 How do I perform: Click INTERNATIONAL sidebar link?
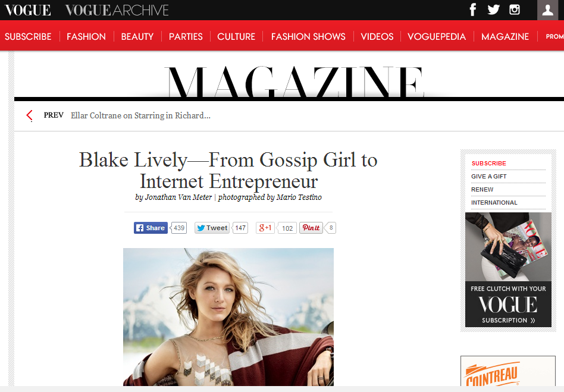coord(494,202)
